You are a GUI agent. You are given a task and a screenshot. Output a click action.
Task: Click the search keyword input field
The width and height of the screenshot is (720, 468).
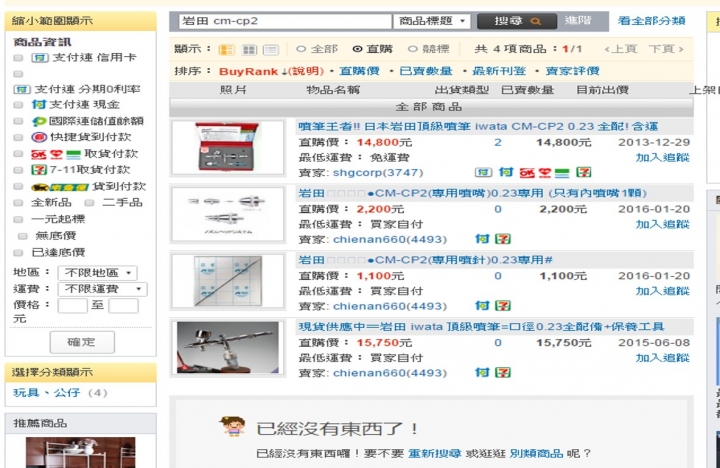[x=285, y=21]
